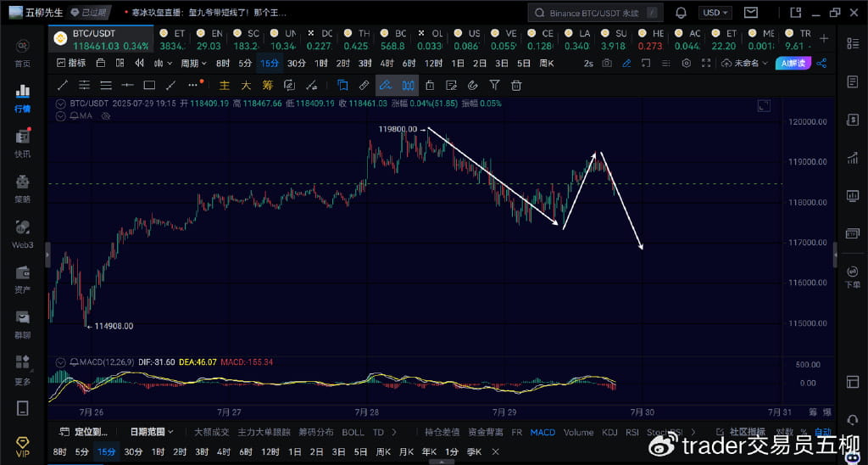Toggle the 主 main-force indicator

[224, 86]
